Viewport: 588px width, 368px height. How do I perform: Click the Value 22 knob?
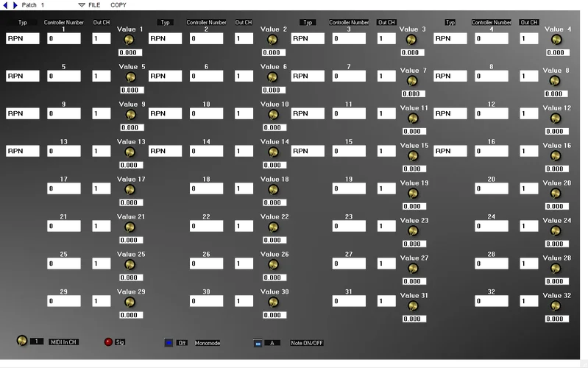click(273, 227)
